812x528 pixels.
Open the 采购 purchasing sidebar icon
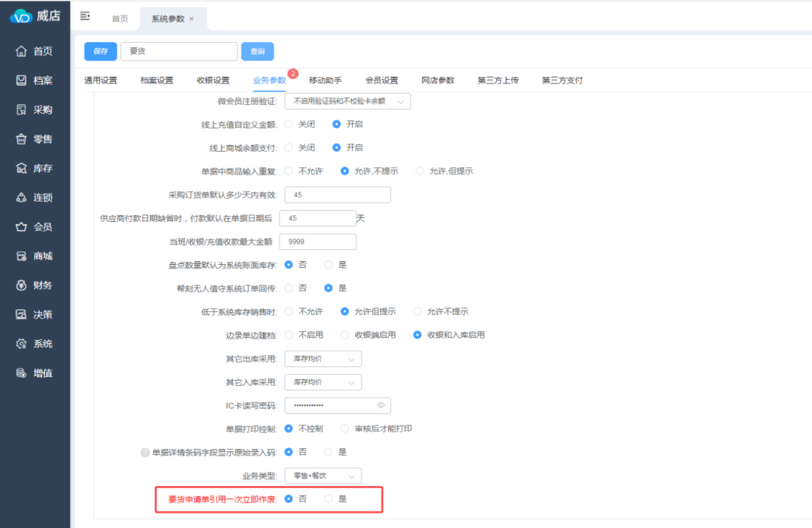[22, 110]
